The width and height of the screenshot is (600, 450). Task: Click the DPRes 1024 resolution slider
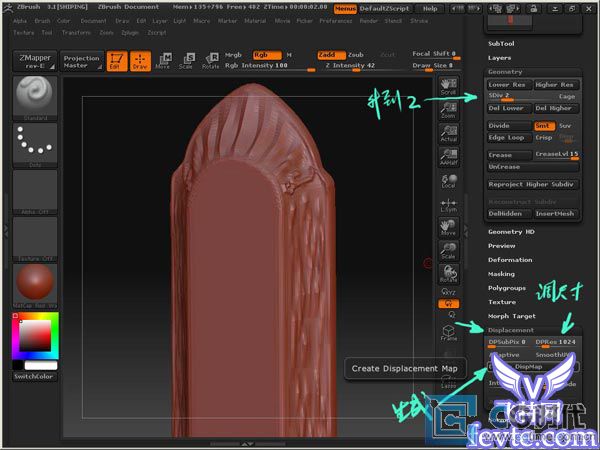[557, 342]
